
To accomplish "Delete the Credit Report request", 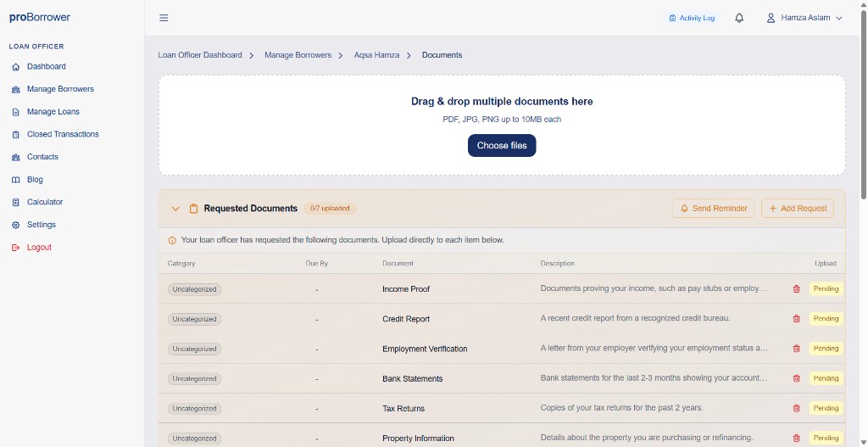I will pyautogui.click(x=797, y=318).
